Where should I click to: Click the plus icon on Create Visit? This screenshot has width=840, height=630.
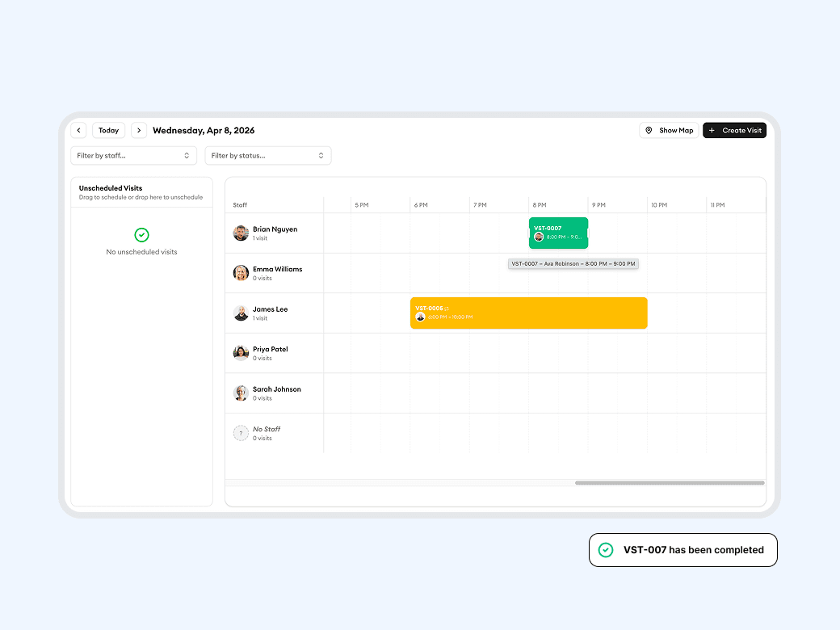[x=712, y=130]
